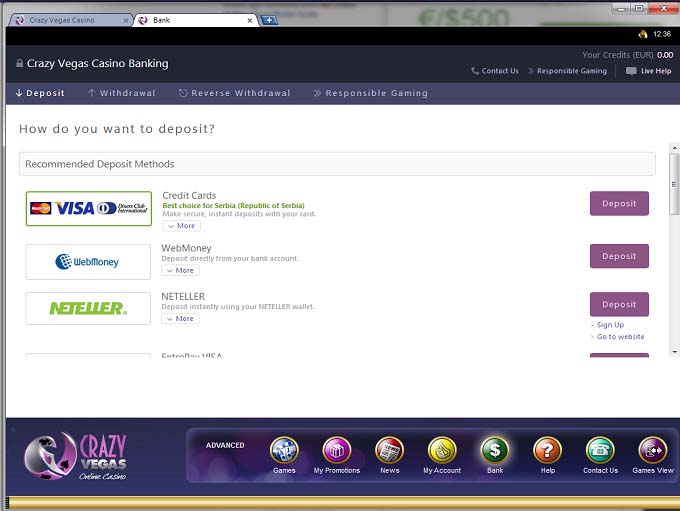Click Deposit button for Credit Cards
680x511 pixels.
point(619,204)
